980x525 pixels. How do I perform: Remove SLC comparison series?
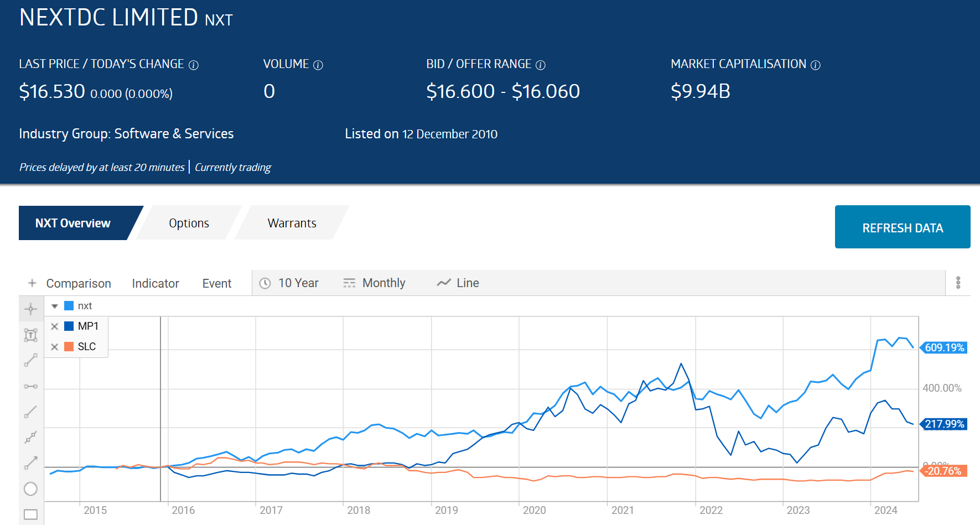coord(54,347)
